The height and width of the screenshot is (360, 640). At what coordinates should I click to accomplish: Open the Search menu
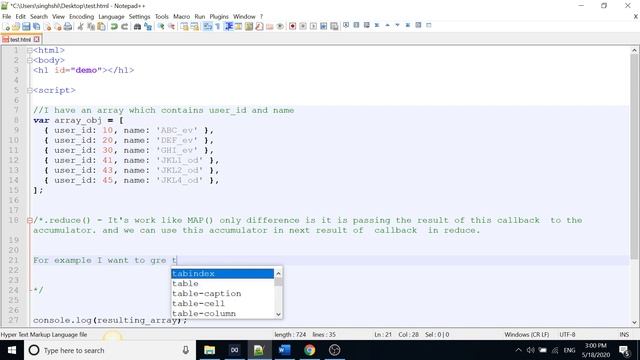[x=39, y=16]
